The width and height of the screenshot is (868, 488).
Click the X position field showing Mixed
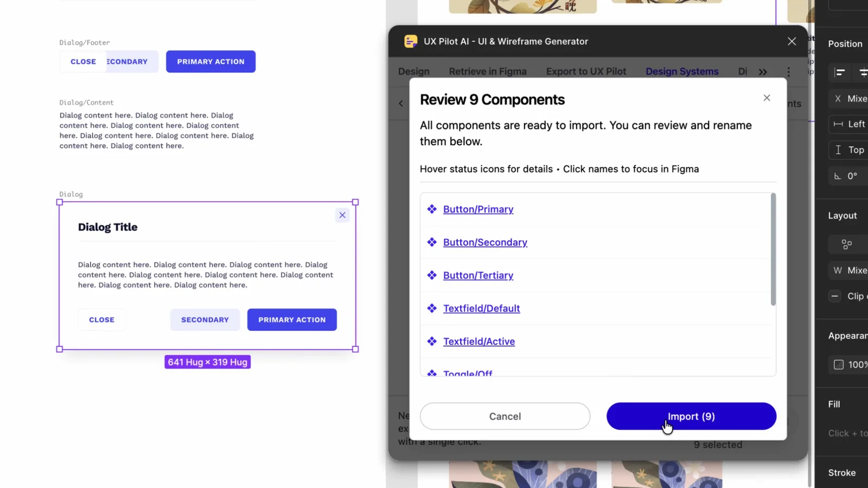849,99
